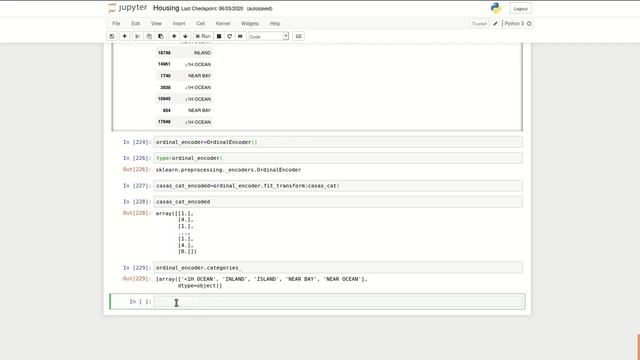The image size is (640, 360).
Task: Interrupt the kernel with stop icon
Action: coord(219,36)
